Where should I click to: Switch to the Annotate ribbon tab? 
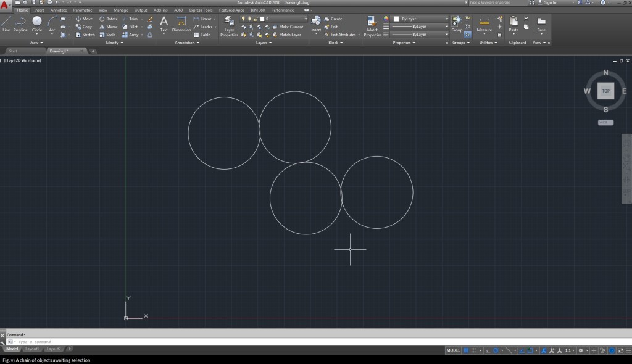pos(59,10)
